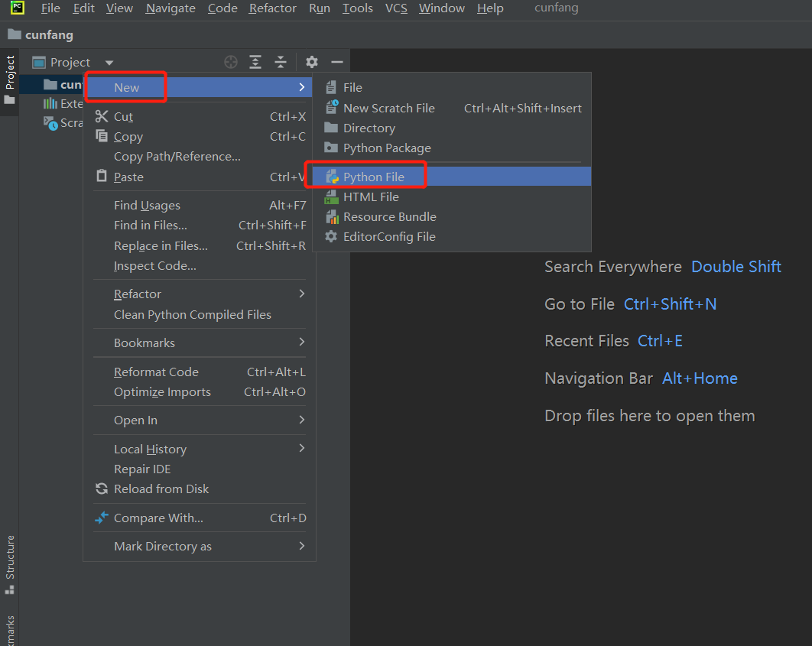Viewport: 812px width, 646px height.
Task: Click the locate target crosshair icon
Action: point(231,62)
